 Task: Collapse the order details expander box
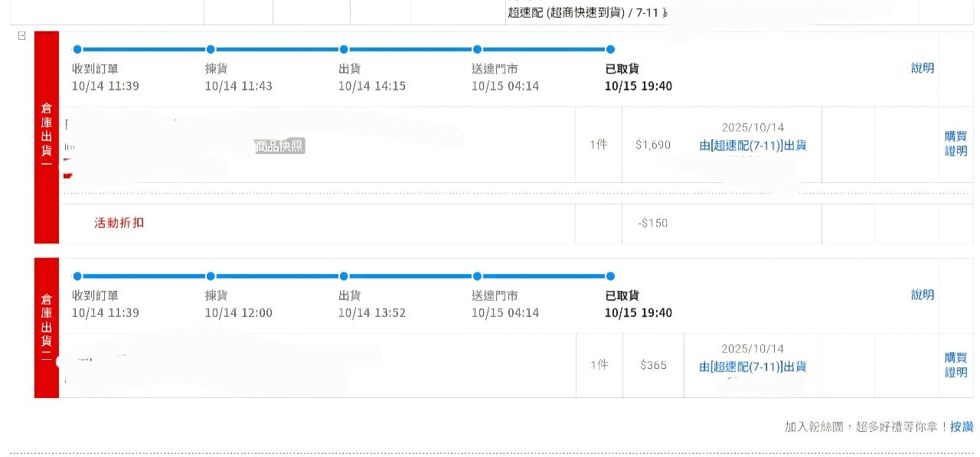(21, 35)
